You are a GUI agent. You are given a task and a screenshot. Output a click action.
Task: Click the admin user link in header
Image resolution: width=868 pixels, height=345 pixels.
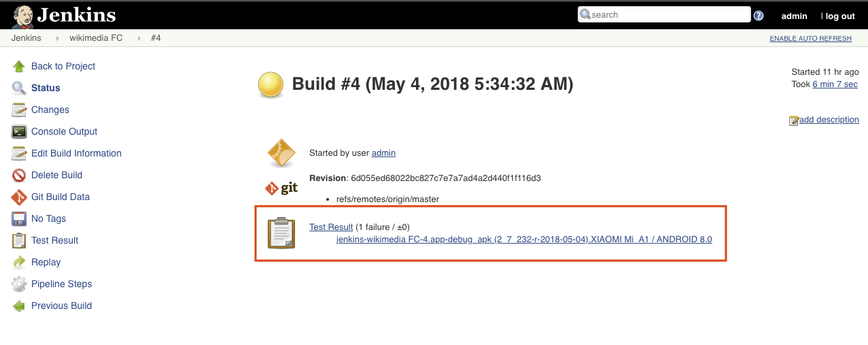click(x=794, y=16)
